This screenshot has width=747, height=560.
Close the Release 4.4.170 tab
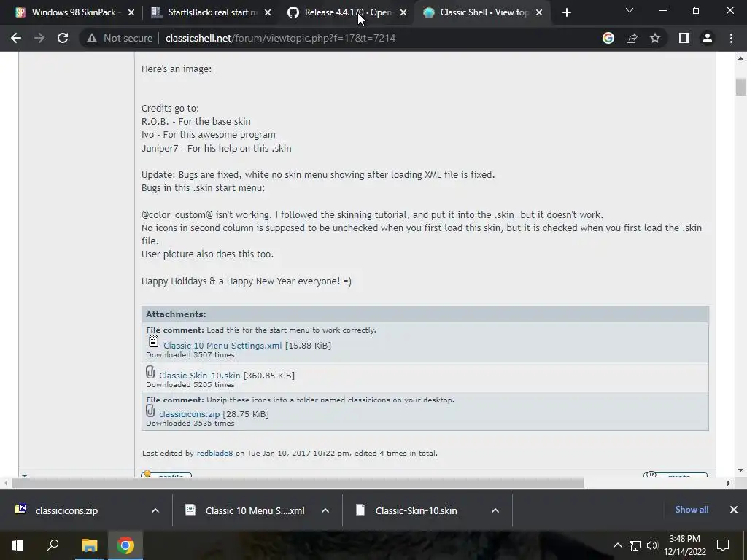point(403,12)
